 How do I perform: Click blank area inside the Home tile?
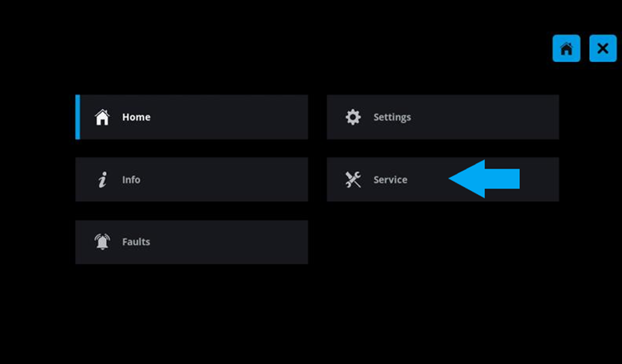(x=232, y=117)
